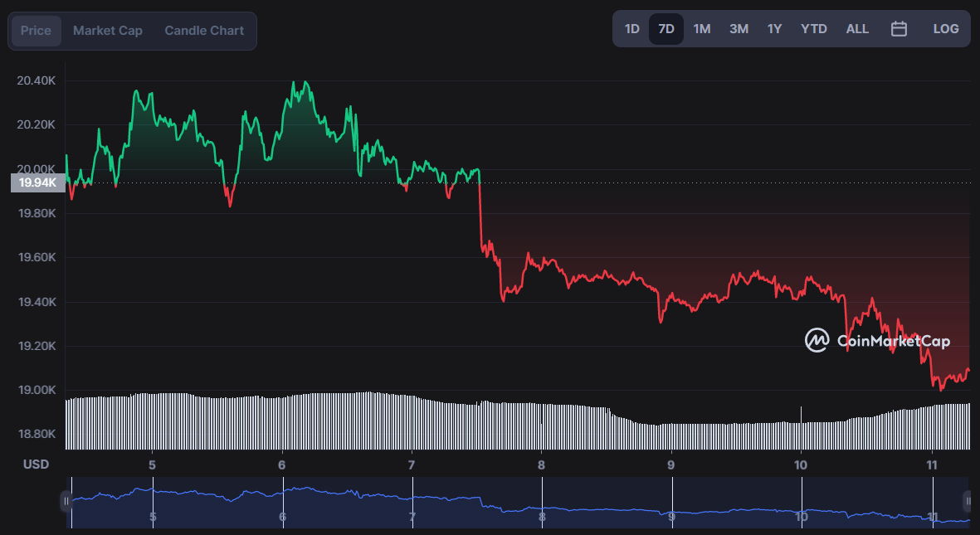Select the YTD time range
The height and width of the screenshot is (535, 980).
pos(814,29)
